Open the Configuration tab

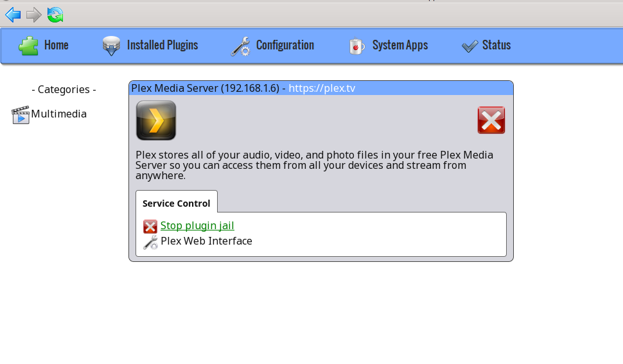point(285,45)
